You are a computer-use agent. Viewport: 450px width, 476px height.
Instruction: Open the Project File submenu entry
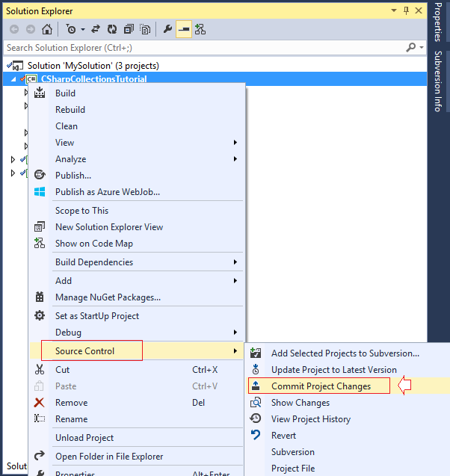point(348,468)
